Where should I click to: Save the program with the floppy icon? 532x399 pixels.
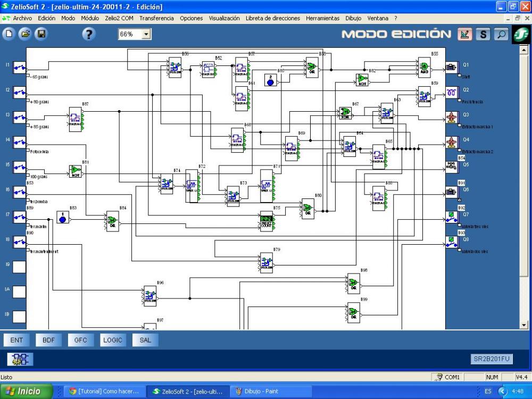coord(41,34)
